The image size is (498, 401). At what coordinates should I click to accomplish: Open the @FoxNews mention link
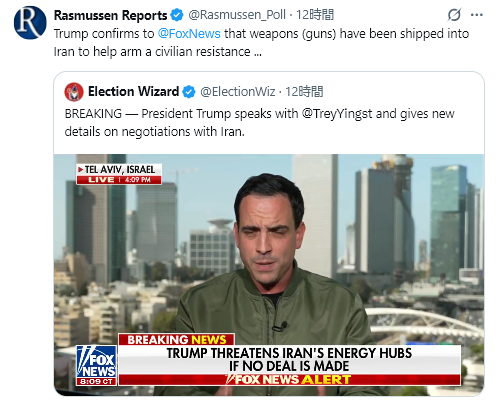pyautogui.click(x=189, y=34)
